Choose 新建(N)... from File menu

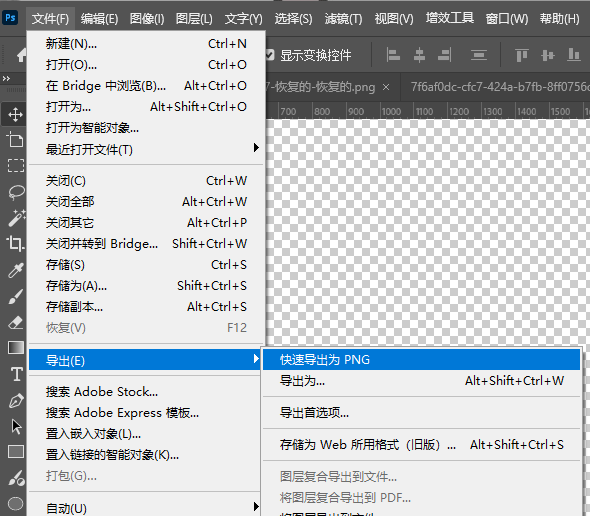146,44
